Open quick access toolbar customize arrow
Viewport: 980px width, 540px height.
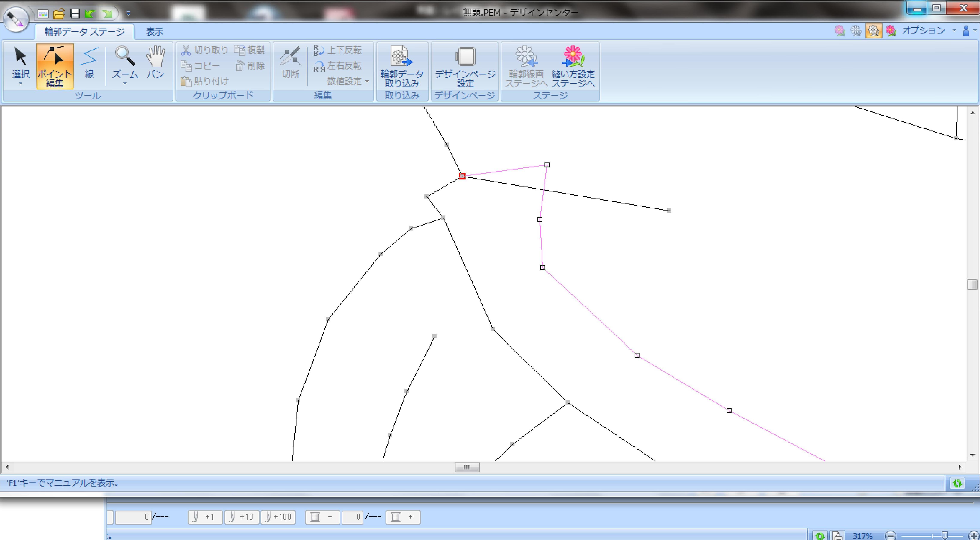tap(128, 14)
